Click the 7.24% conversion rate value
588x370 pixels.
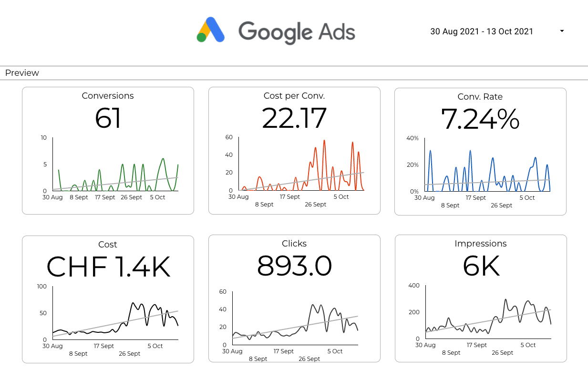click(480, 119)
